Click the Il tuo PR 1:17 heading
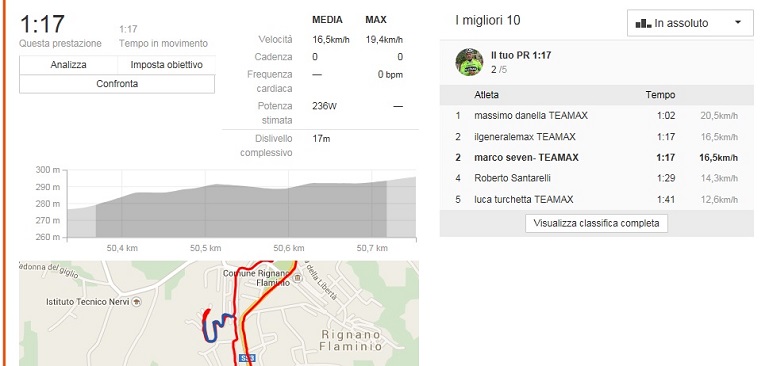 [x=521, y=55]
